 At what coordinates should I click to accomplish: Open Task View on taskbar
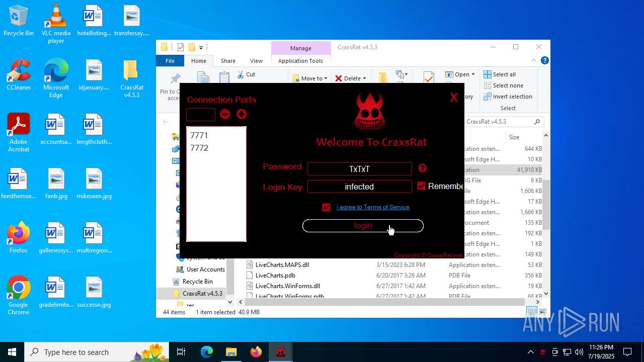point(182,352)
